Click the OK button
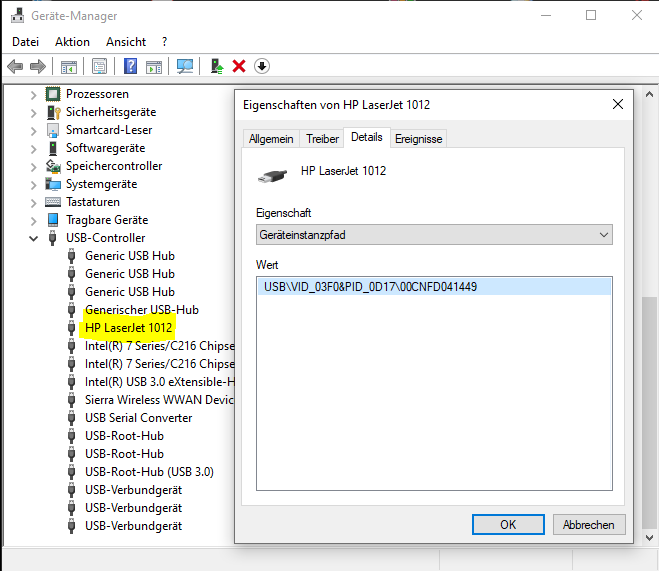659x571 pixels. [508, 524]
